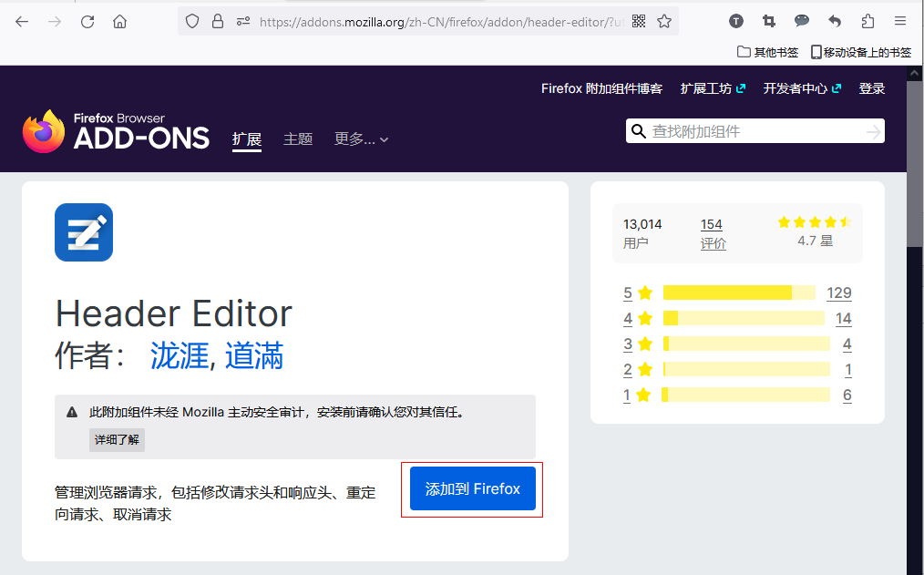Expand the 更多… dropdown menu
Screen dimensions: 924x575
point(361,139)
